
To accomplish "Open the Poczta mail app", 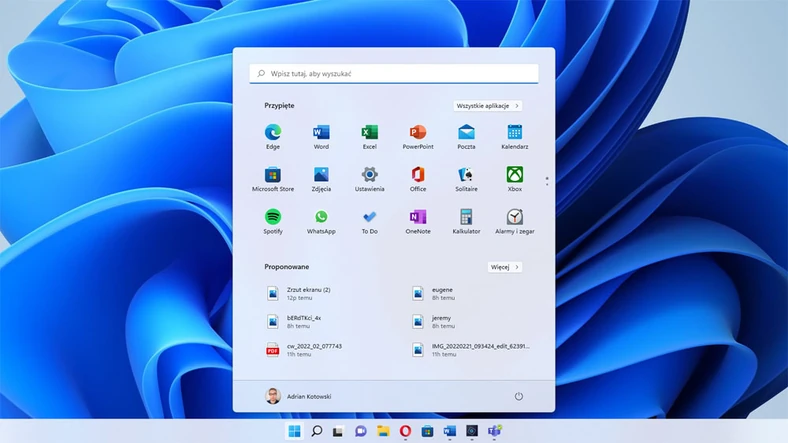I will pos(466,137).
